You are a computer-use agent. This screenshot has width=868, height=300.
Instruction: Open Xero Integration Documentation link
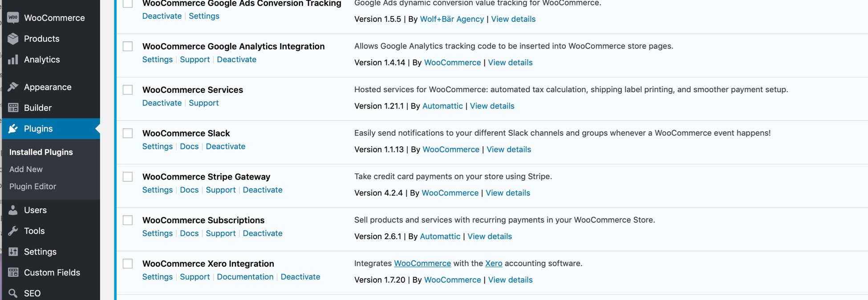click(245, 277)
